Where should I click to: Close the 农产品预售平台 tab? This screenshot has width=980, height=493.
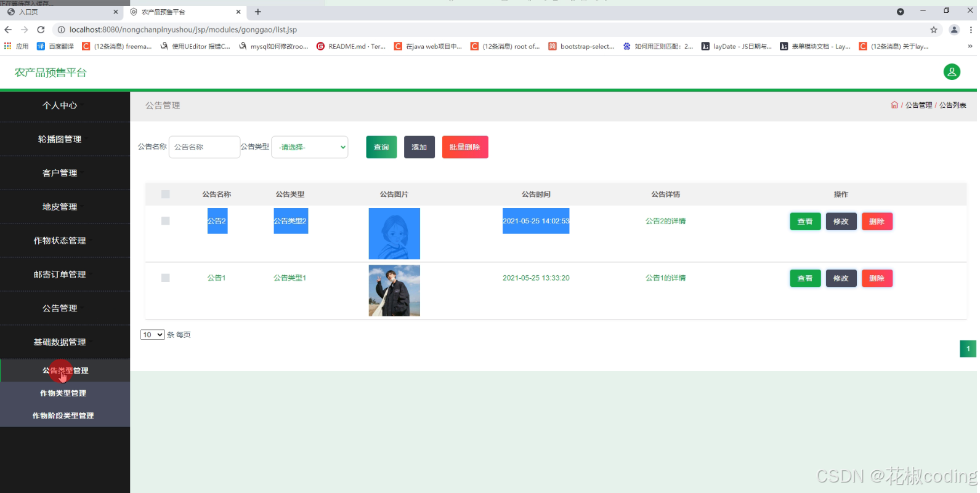point(238,12)
